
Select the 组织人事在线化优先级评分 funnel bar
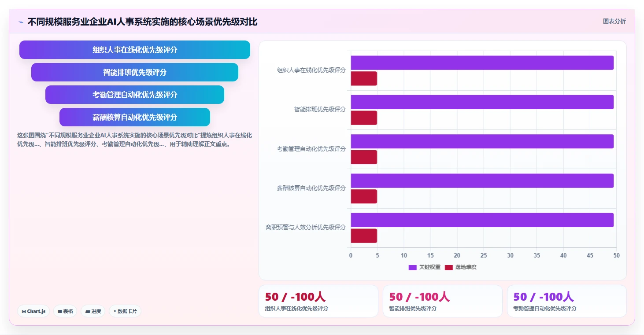135,50
